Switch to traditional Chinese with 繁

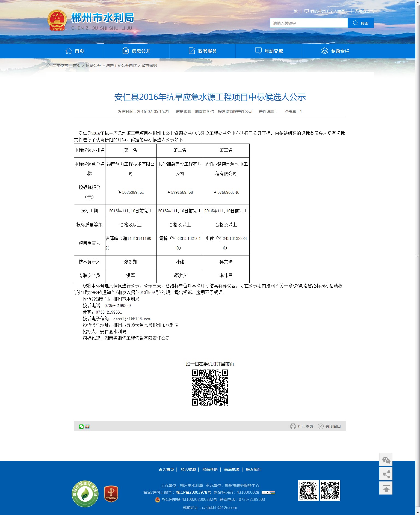point(296,11)
